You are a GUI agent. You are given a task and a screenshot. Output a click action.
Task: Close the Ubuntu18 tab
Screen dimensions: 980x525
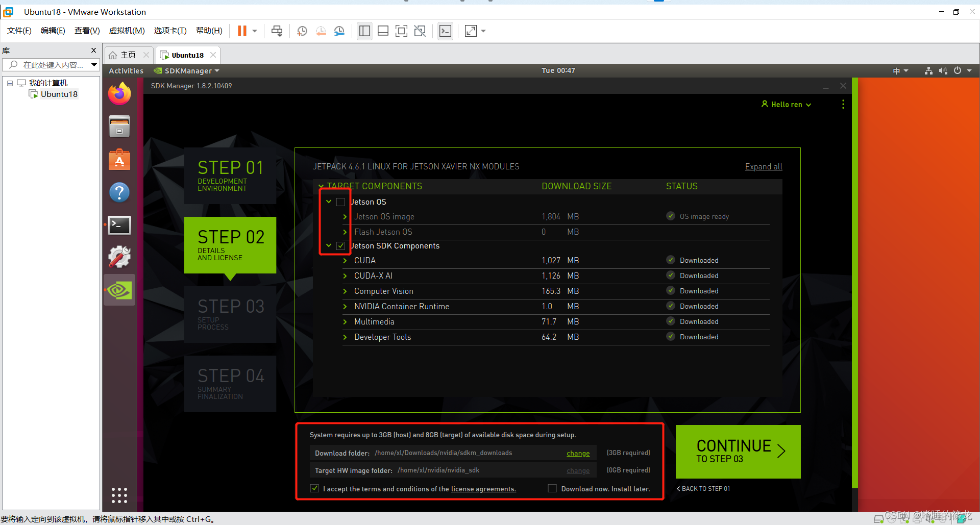(213, 55)
